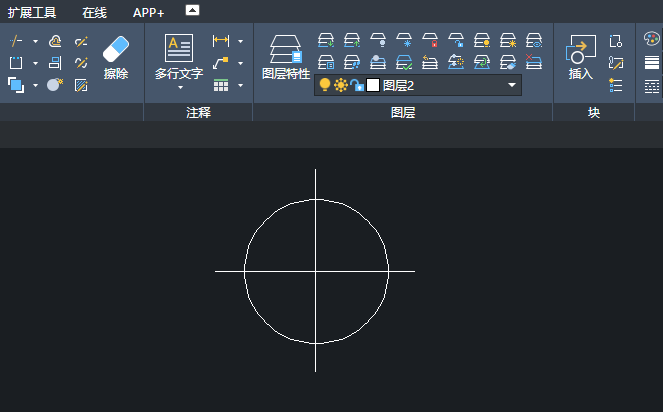Thaw all layers via yellow sun icon

pyautogui.click(x=508, y=41)
